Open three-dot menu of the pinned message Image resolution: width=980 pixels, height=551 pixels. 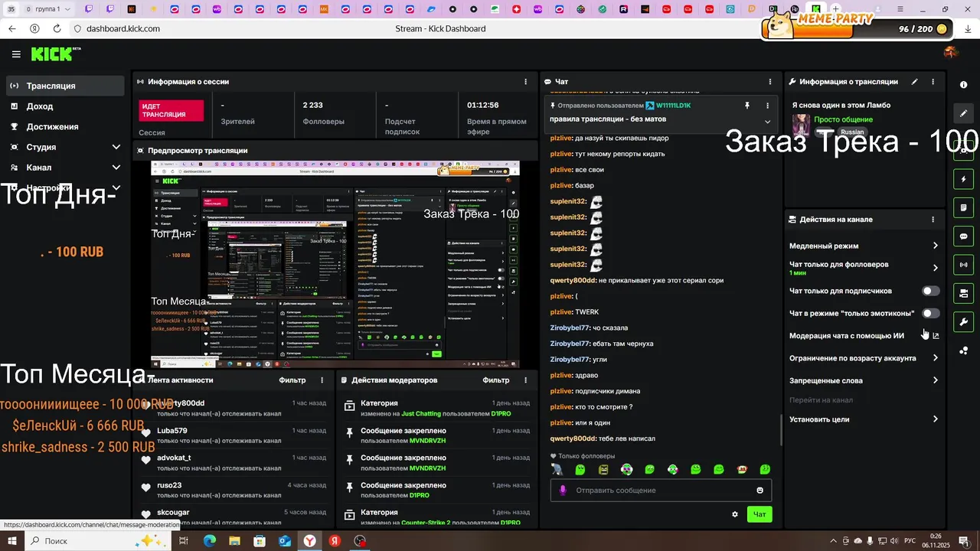click(x=767, y=106)
